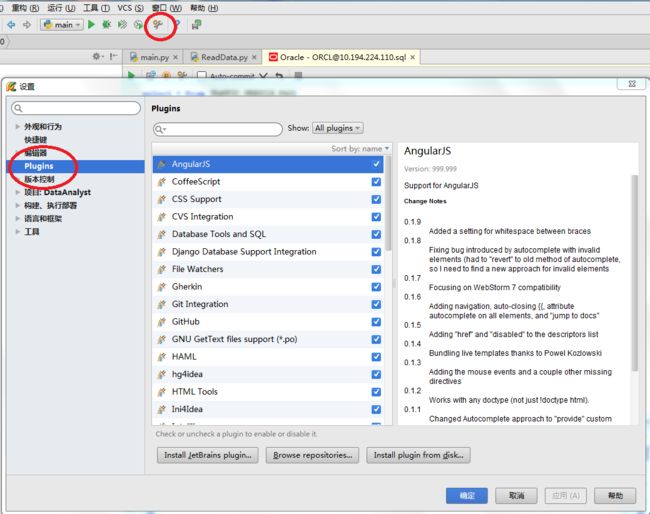This screenshot has width=650, height=514.
Task: Click Install JetBrains plugin button
Action: point(208,455)
